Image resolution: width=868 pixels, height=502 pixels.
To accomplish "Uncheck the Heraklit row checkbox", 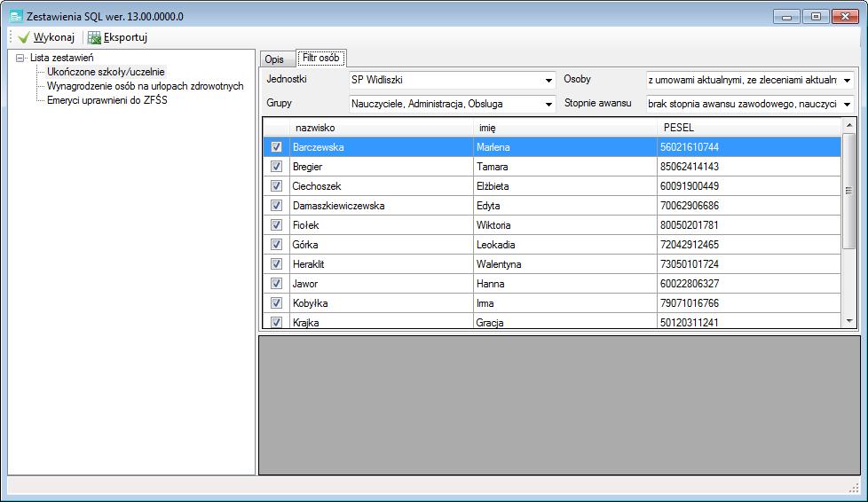I will tap(276, 264).
